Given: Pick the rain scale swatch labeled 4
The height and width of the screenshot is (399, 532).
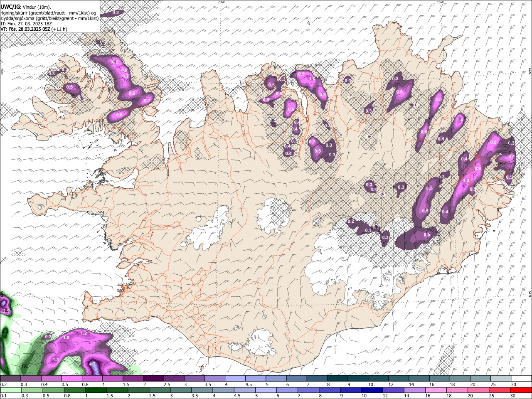Looking at the screenshot, I should [224, 390].
